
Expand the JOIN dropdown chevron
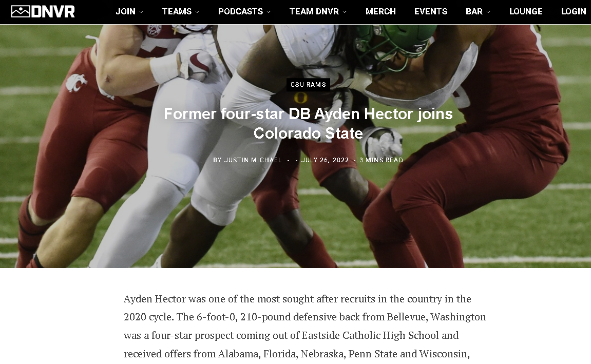click(141, 12)
